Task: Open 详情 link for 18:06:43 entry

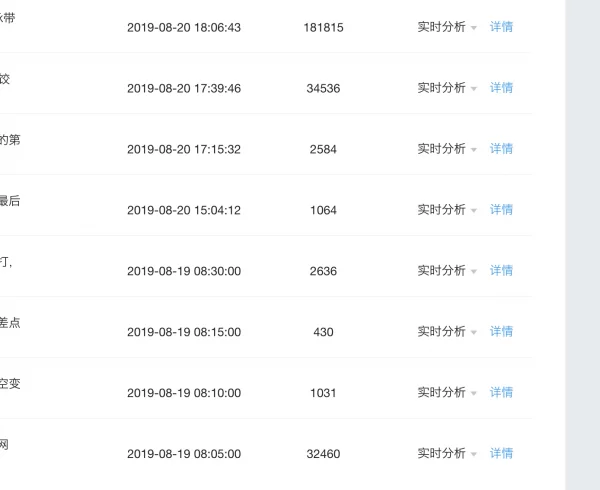Action: pos(501,27)
